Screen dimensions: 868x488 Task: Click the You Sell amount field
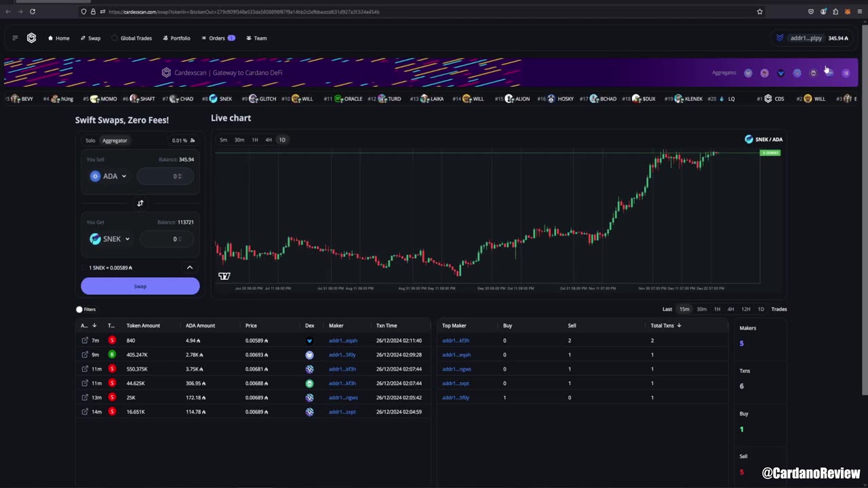coord(165,176)
